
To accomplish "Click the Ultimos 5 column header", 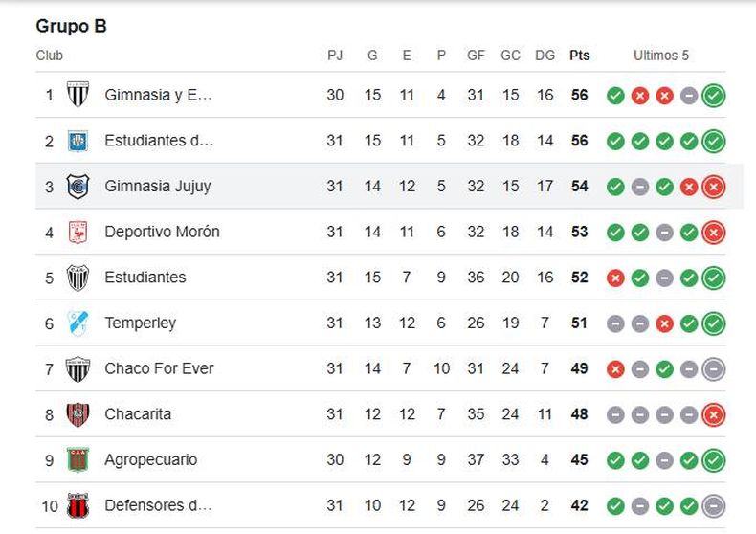I will pos(661,56).
